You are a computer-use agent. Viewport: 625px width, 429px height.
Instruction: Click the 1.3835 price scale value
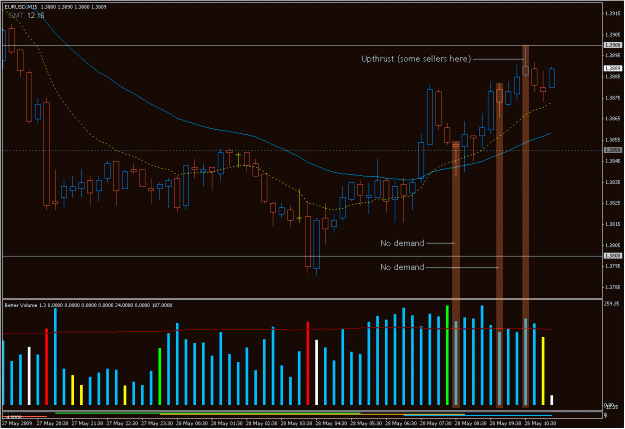click(612, 182)
